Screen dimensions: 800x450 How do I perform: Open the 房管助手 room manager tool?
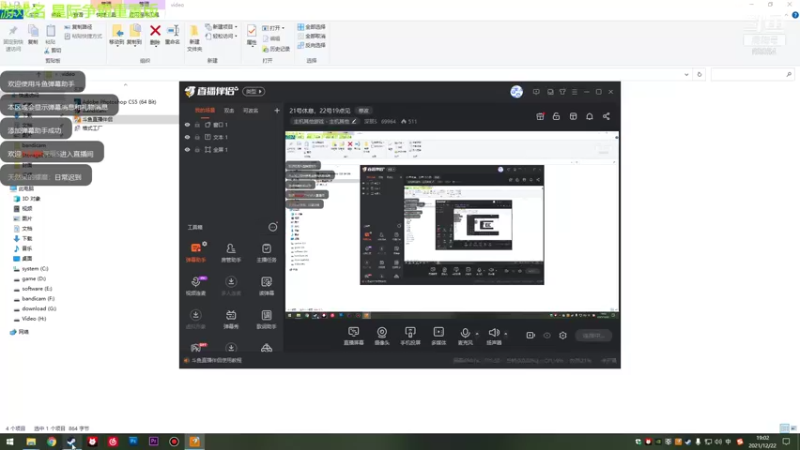tap(231, 253)
